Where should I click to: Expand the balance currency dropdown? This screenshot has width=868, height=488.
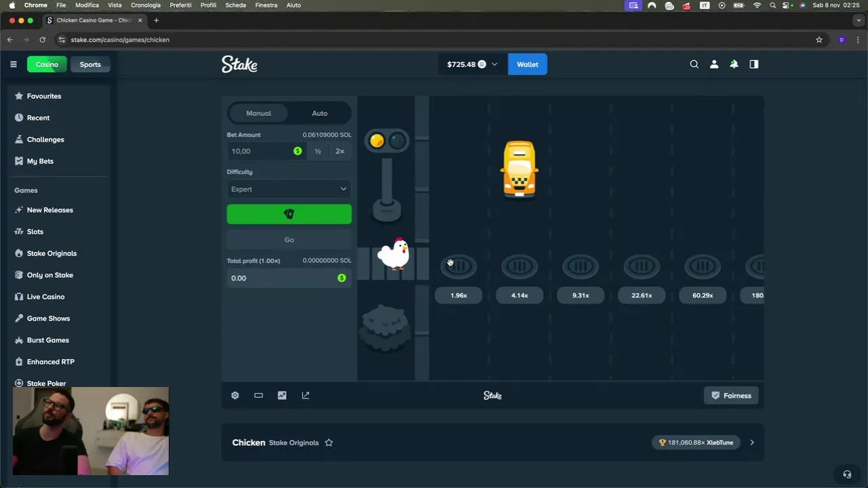[x=494, y=64]
